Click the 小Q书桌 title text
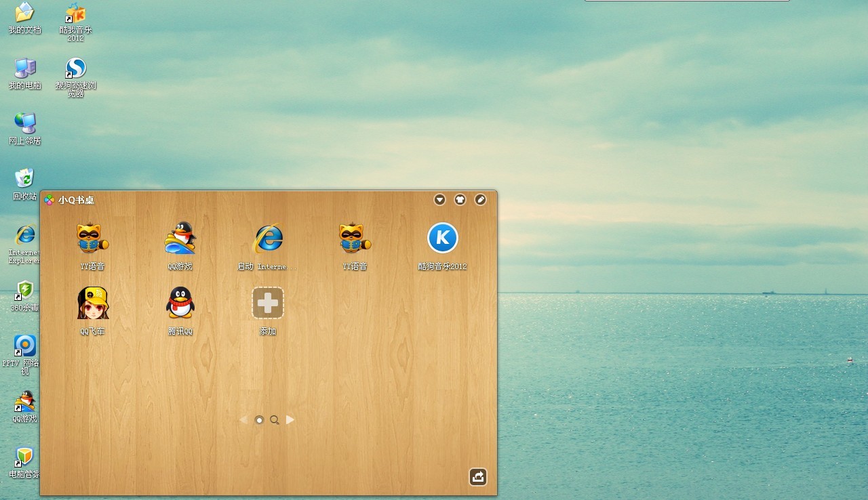The height and width of the screenshot is (500, 868). (x=76, y=200)
